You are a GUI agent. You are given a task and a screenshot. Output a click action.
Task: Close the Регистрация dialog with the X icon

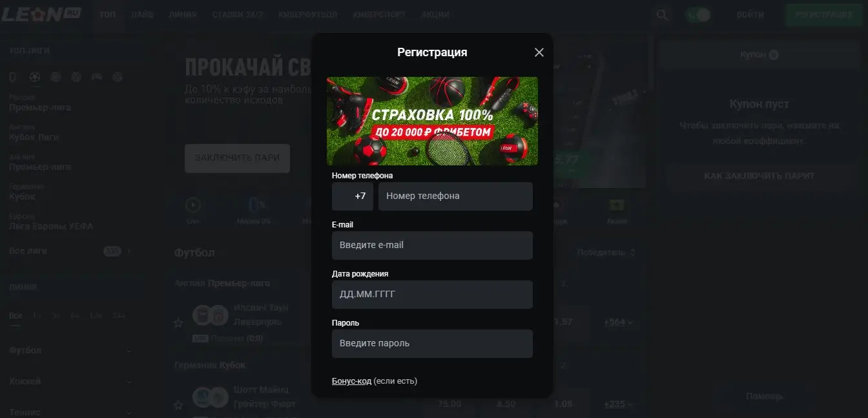tap(539, 52)
